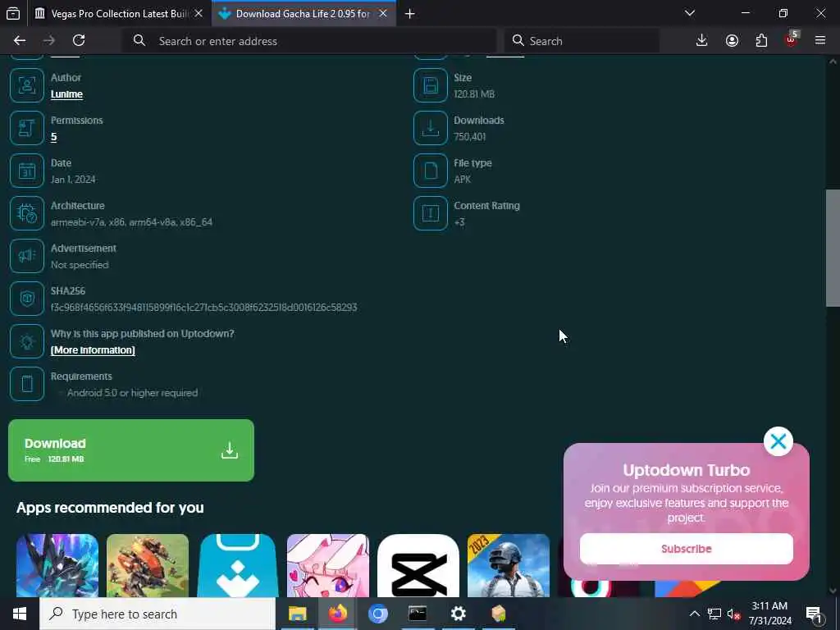Screen dimensions: 840x630
Task: Open the Lunime author link
Action: coord(66,94)
